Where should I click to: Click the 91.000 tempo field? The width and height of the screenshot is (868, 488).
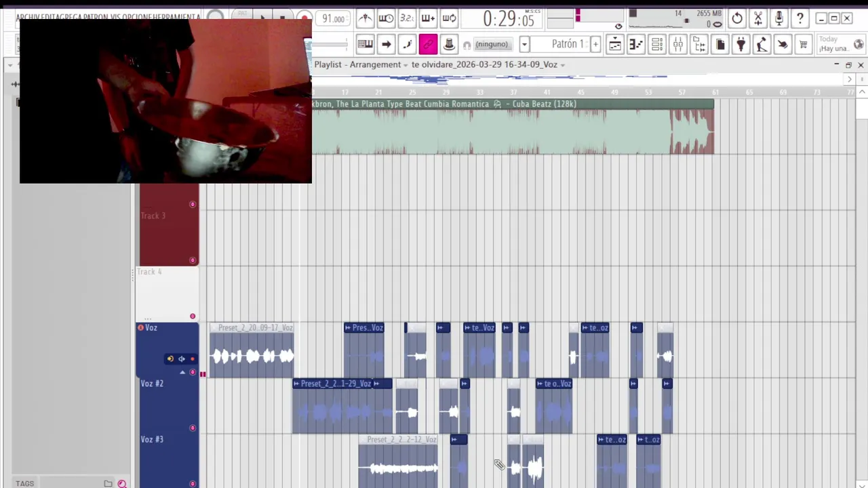click(333, 19)
